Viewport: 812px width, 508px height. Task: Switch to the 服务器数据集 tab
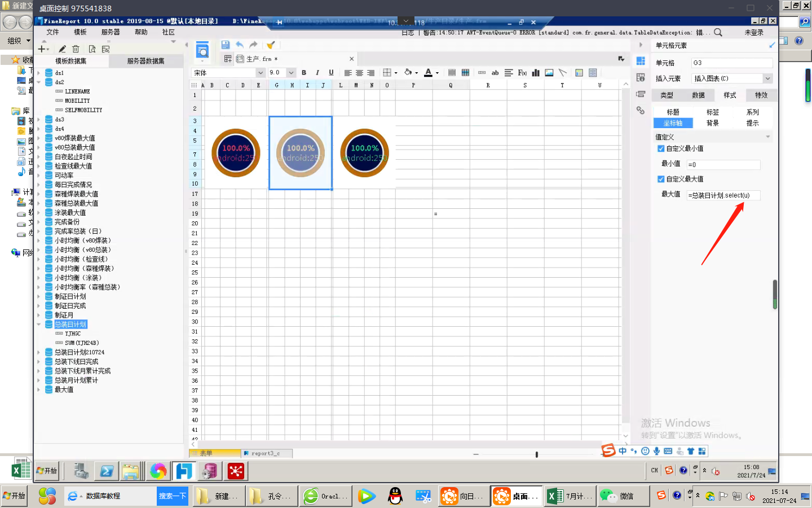146,61
